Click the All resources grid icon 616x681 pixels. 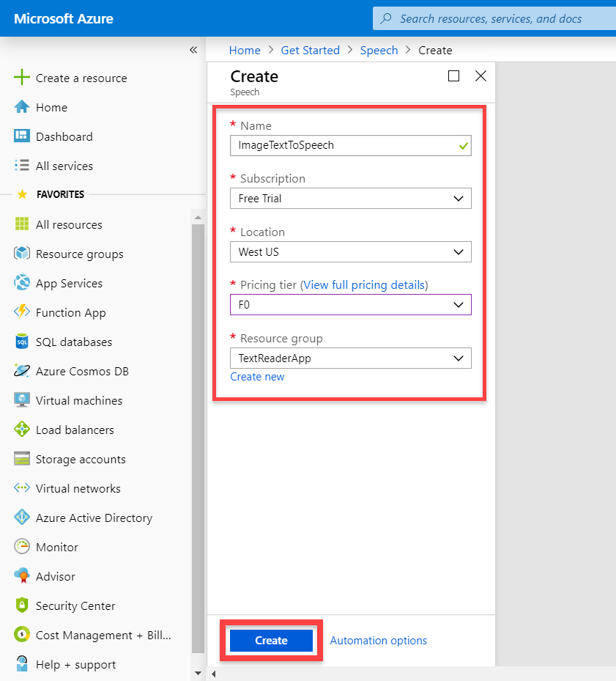pyautogui.click(x=22, y=224)
